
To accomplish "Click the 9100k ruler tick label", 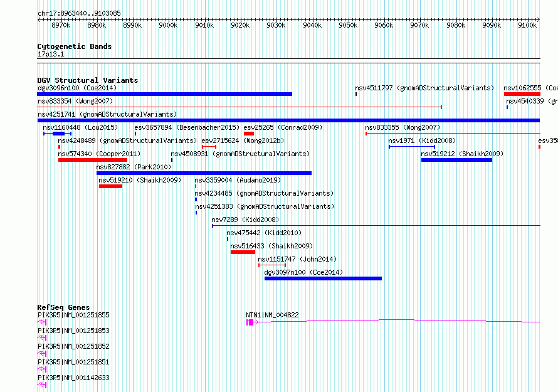I will coord(527,25).
